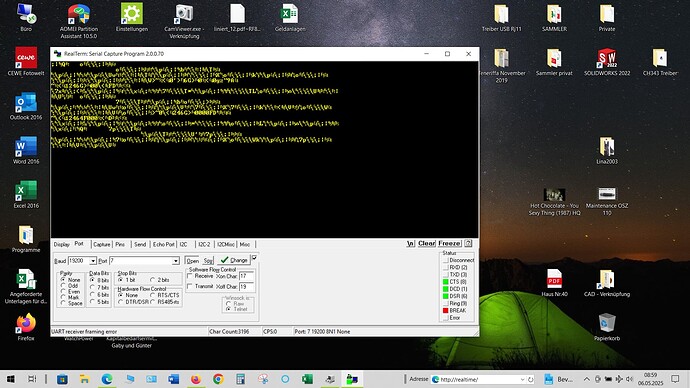
Task: Launch Excel 2016 desktop shortcut
Action: pyautogui.click(x=26, y=191)
